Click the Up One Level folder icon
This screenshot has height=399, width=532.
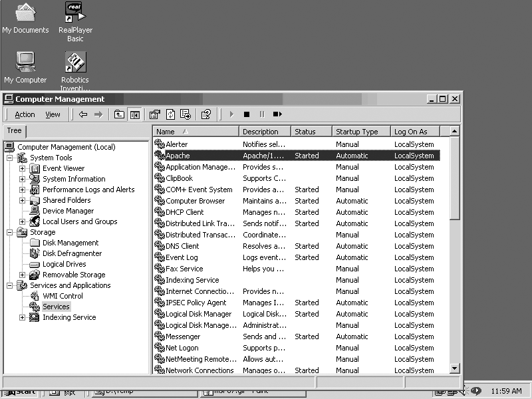(x=120, y=114)
